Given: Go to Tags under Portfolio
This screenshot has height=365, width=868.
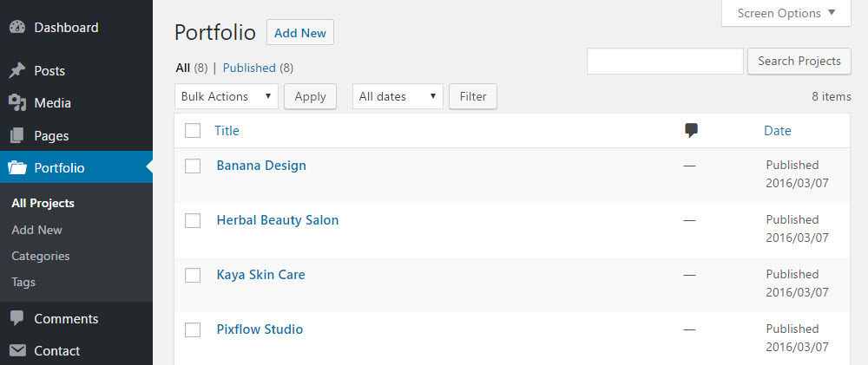Looking at the screenshot, I should pyautogui.click(x=23, y=283).
